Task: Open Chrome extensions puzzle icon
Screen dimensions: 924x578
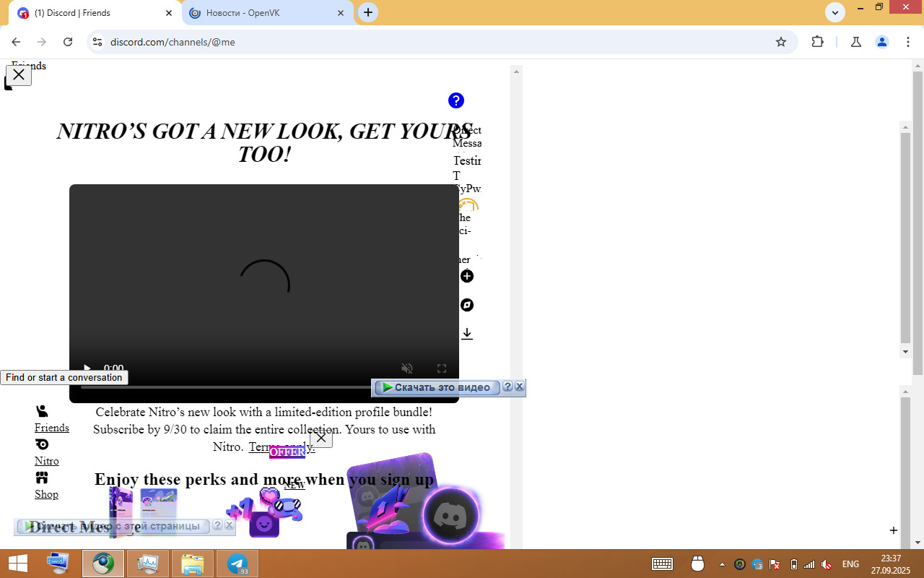Action: click(x=817, y=42)
